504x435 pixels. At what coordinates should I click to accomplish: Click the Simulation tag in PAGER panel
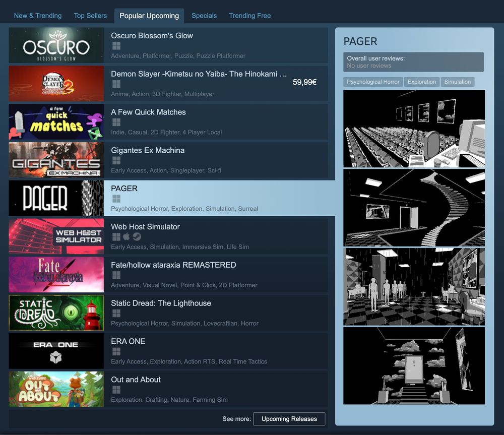click(458, 82)
